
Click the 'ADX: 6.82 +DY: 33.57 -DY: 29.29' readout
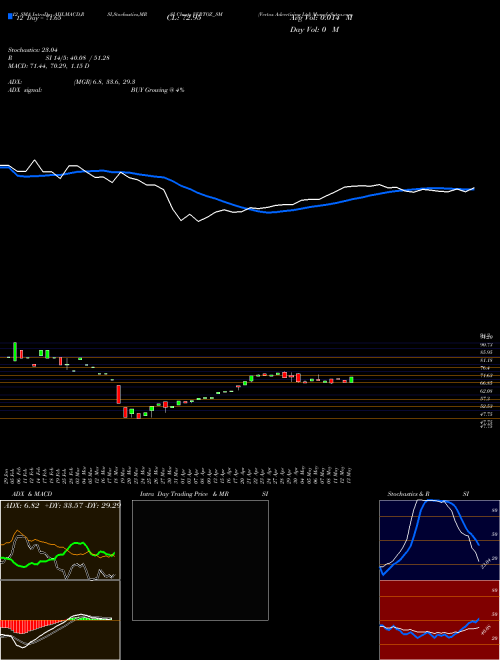tap(62, 505)
